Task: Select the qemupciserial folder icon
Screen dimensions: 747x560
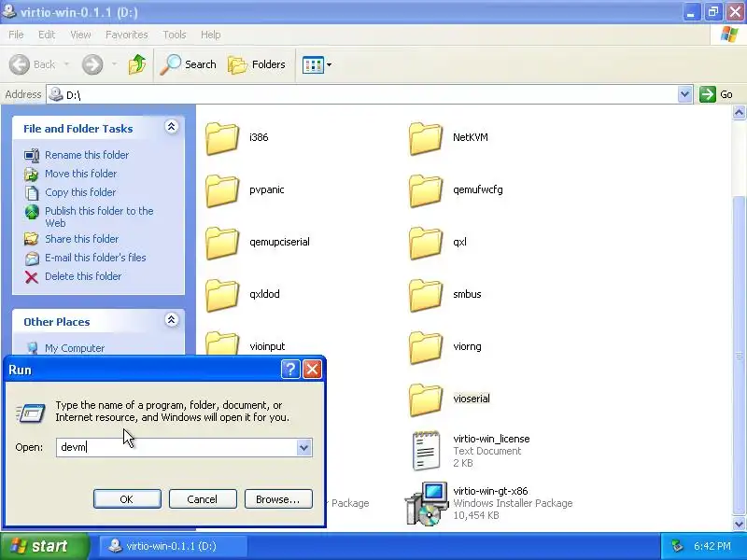Action: tap(222, 243)
